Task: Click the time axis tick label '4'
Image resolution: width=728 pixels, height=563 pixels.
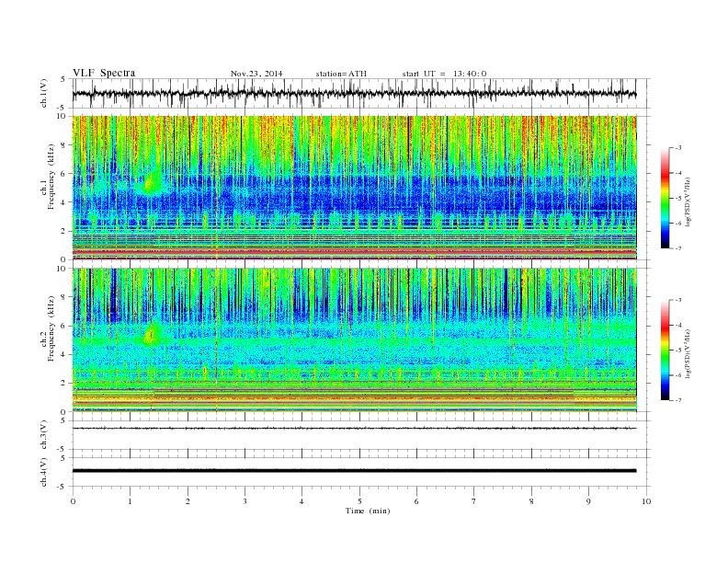Action: point(301,501)
